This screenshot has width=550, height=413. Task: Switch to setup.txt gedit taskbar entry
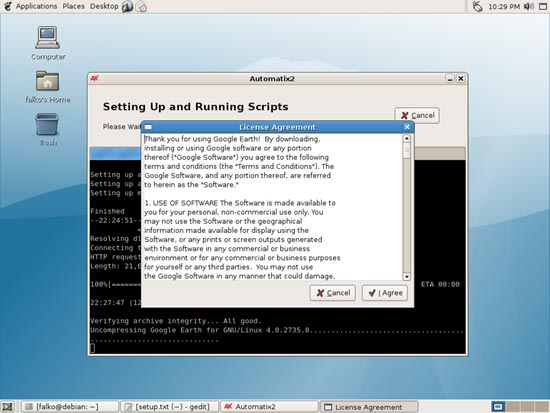point(169,407)
